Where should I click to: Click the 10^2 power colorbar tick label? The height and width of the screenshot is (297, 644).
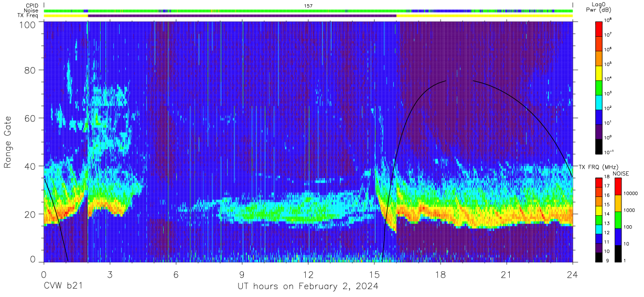(608, 108)
